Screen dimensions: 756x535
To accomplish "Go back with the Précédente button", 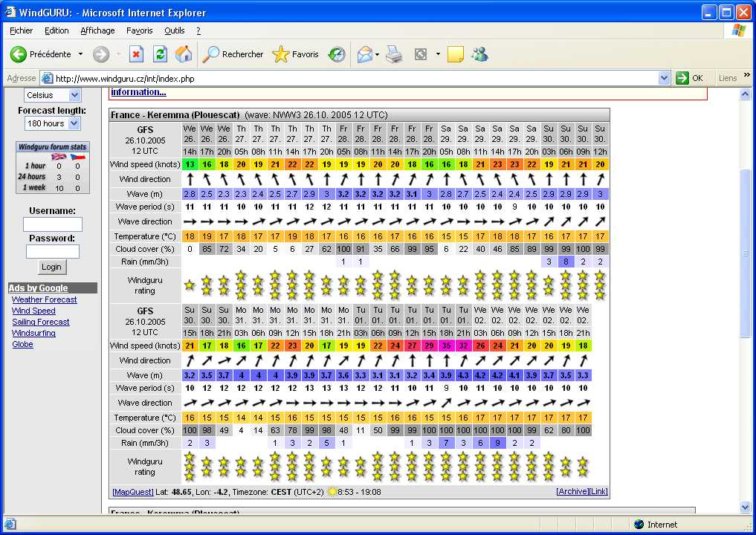I will pos(40,54).
